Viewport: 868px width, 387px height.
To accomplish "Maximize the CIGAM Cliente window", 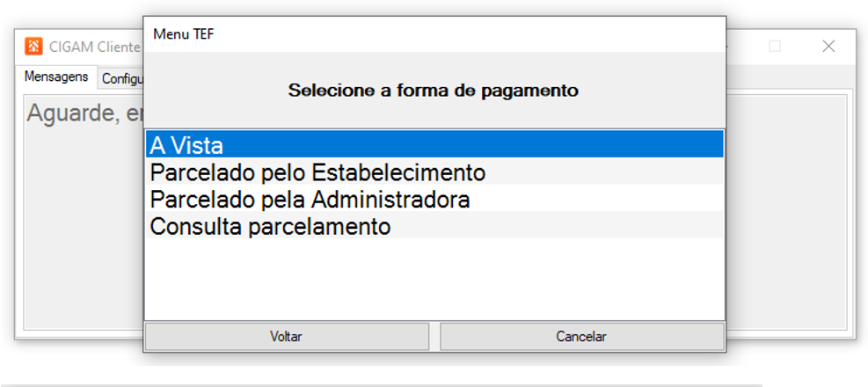I will [x=775, y=47].
